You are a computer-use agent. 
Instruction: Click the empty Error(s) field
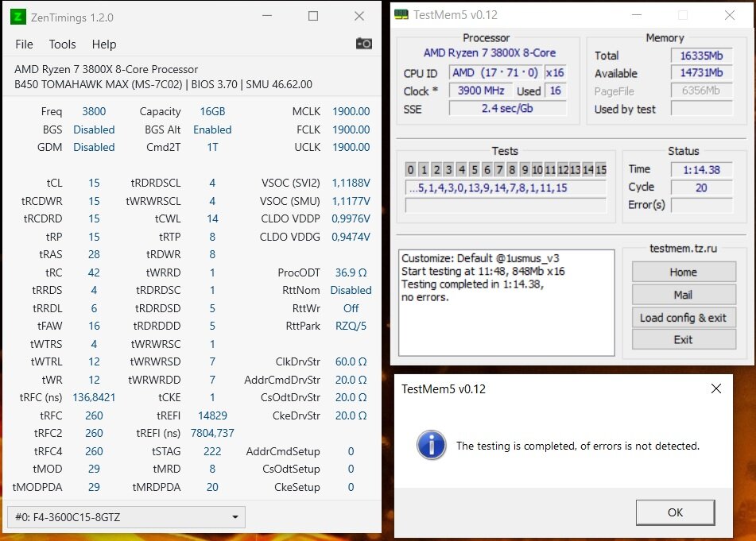click(x=701, y=205)
